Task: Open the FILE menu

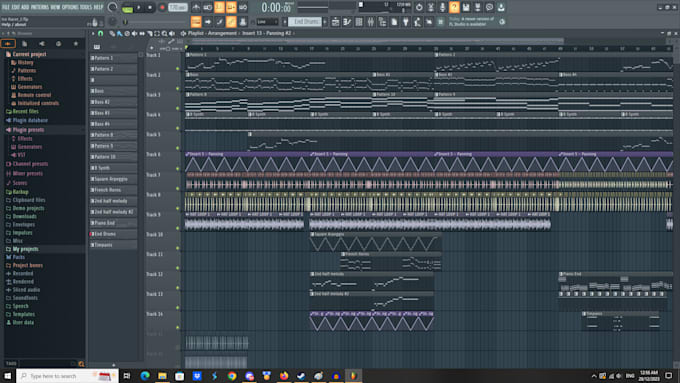Action: [x=6, y=7]
